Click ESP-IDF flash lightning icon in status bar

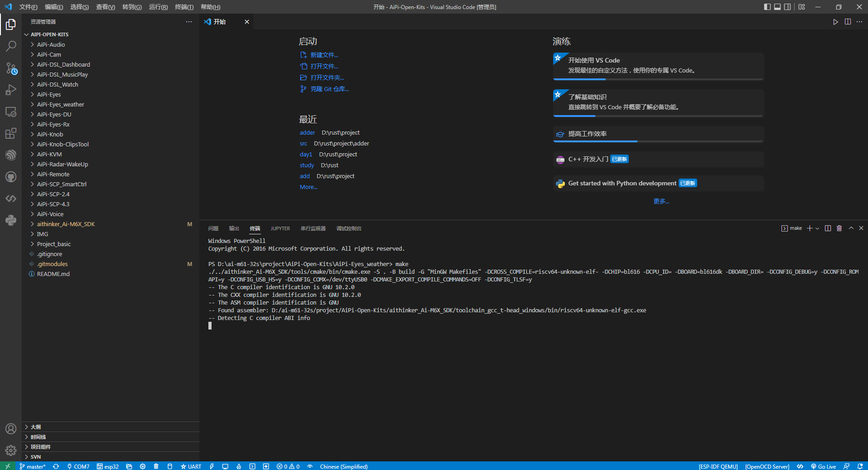[212, 466]
